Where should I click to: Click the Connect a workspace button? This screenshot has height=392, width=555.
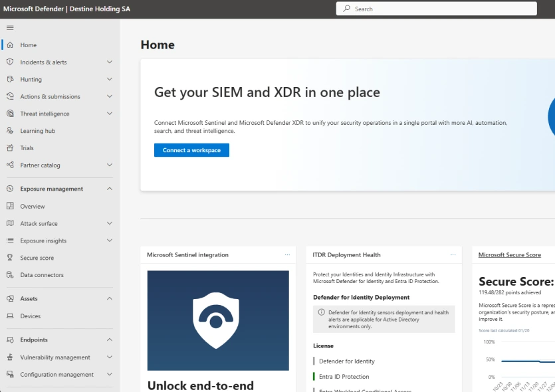pos(191,150)
